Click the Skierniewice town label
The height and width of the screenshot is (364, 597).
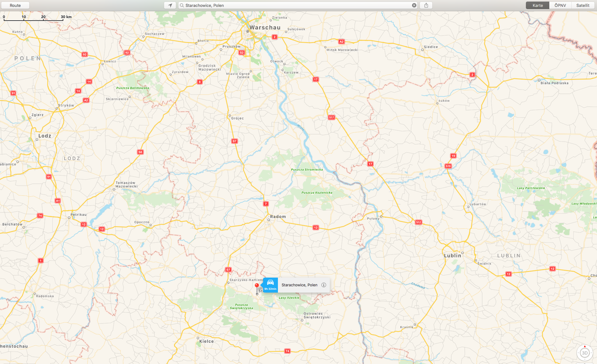click(117, 99)
